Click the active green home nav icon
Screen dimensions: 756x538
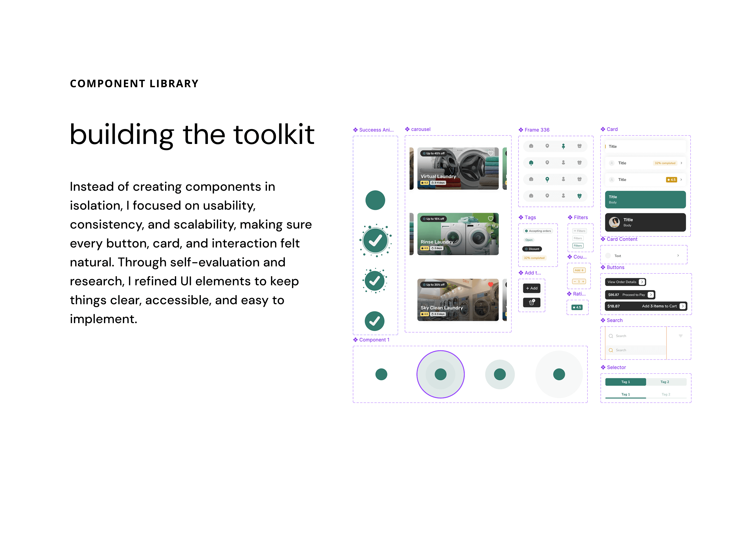click(x=531, y=163)
